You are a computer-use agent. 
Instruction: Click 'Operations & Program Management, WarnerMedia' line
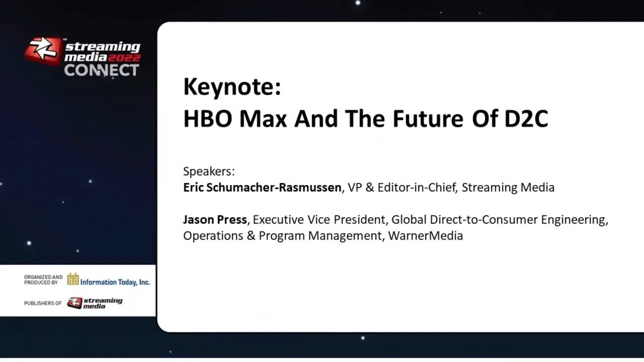point(323,236)
